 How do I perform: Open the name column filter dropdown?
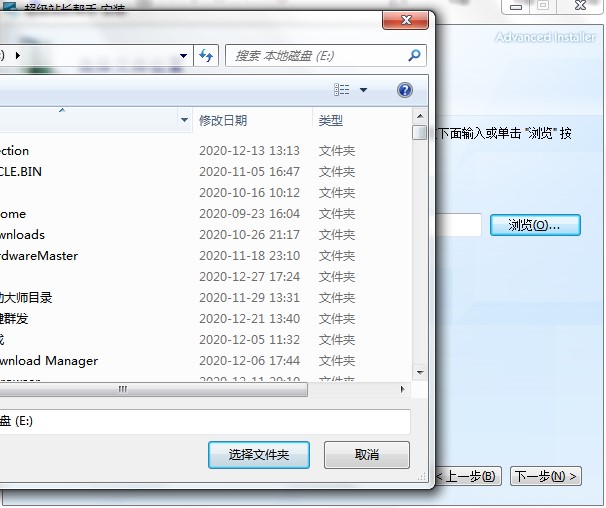pyautogui.click(x=184, y=120)
